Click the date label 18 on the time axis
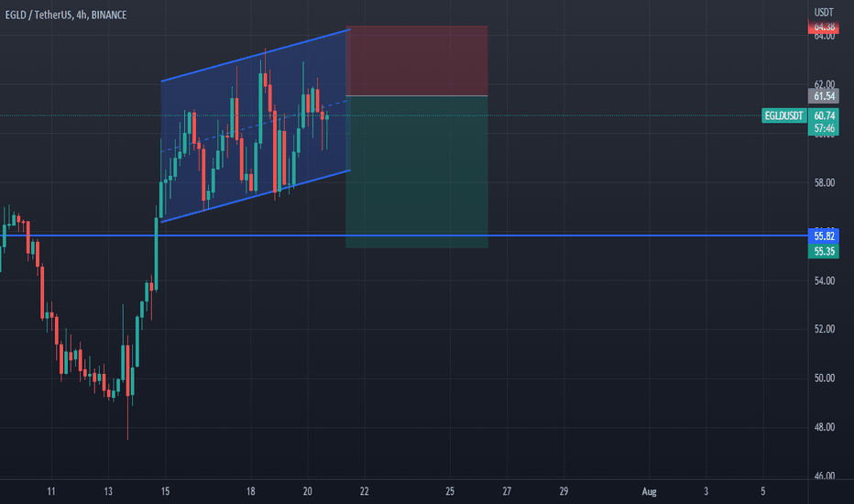 [x=250, y=491]
